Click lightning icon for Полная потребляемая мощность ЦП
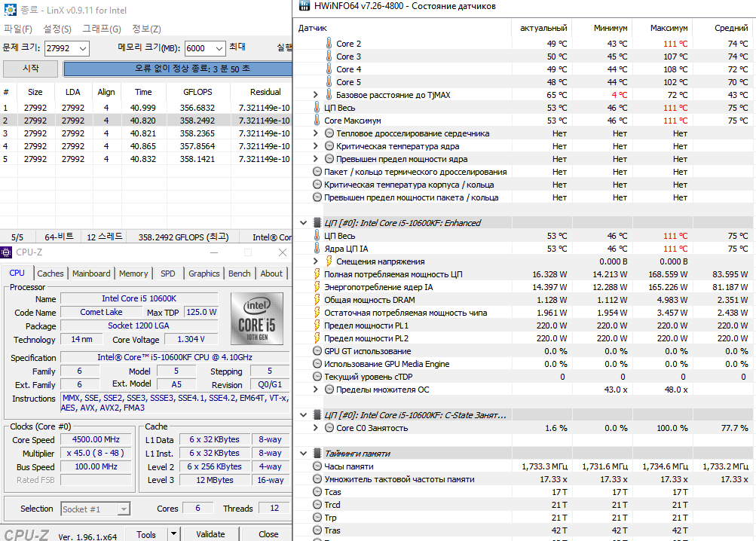 tap(317, 274)
